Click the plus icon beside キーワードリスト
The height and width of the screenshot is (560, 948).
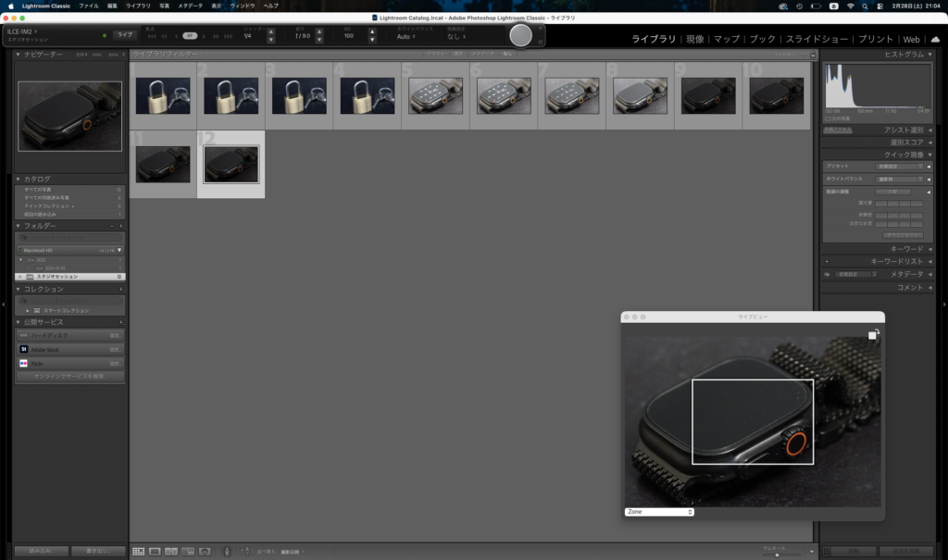(827, 262)
